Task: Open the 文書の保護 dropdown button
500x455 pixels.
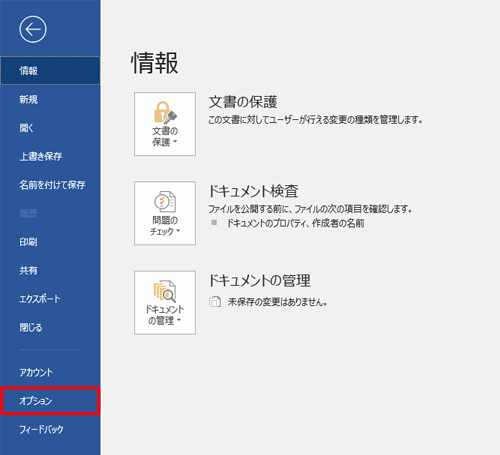Action: coord(165,124)
